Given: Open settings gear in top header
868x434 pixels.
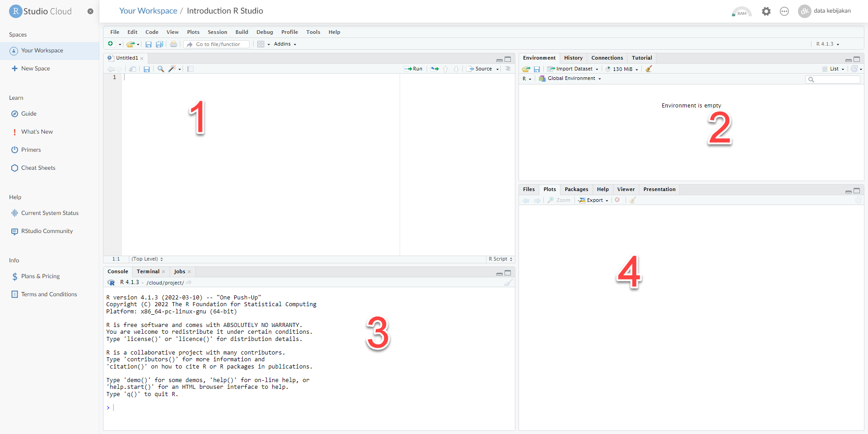Looking at the screenshot, I should [x=766, y=11].
